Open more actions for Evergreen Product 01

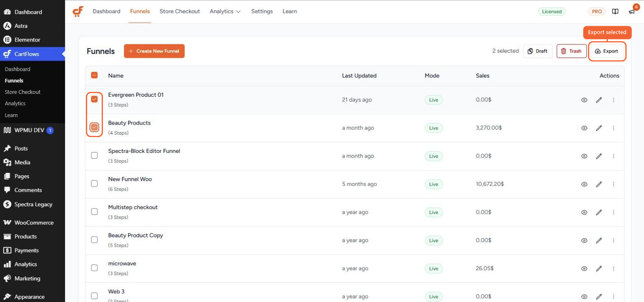613,100
